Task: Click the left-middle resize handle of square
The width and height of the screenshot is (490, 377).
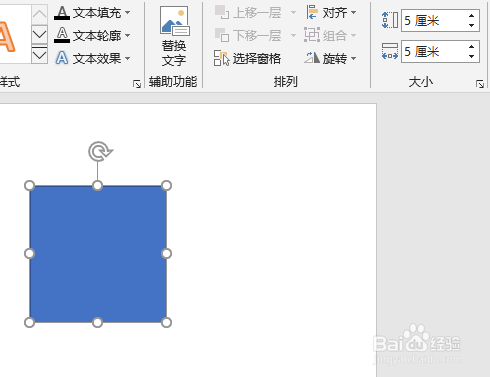Action: [30, 254]
